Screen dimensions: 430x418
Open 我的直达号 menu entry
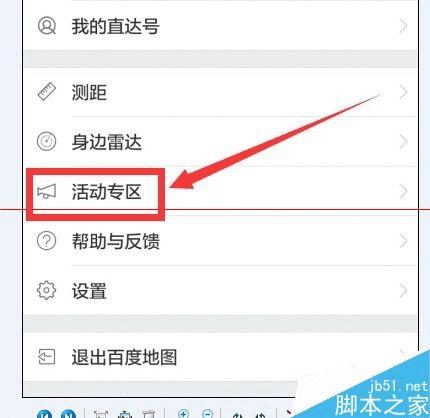pos(221,26)
